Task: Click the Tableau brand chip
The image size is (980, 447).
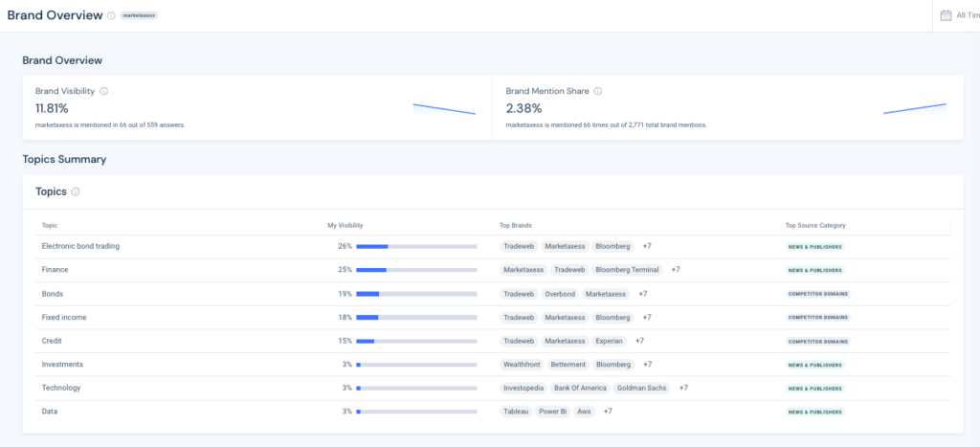Action: coord(516,412)
